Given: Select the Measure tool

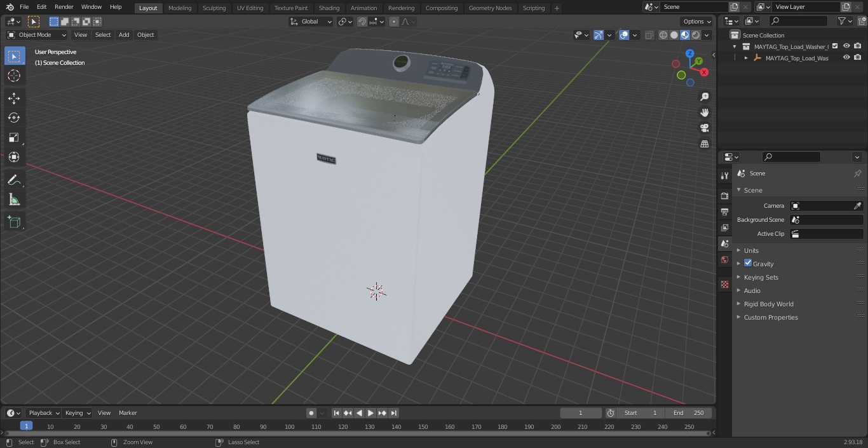Looking at the screenshot, I should click(14, 200).
